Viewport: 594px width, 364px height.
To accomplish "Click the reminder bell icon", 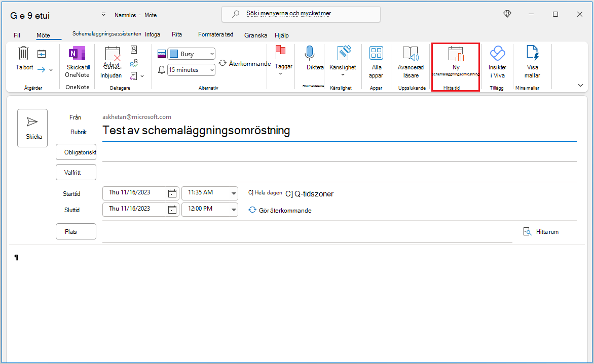I will tap(162, 70).
